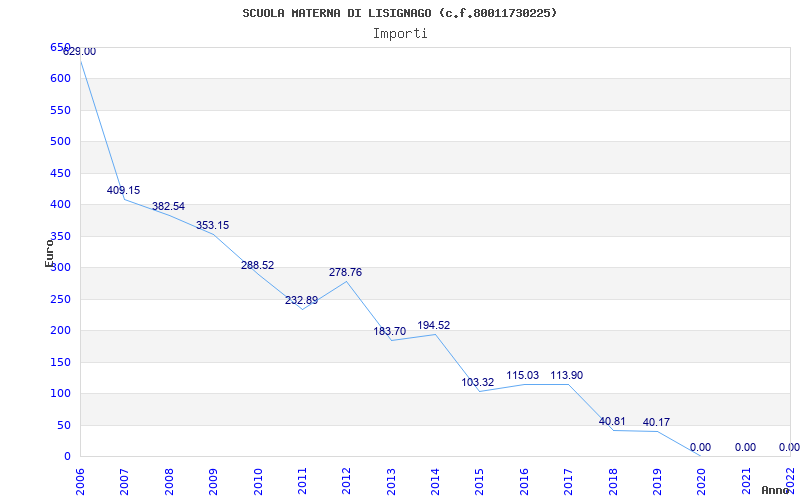Click the Anno axis label

pyautogui.click(x=776, y=490)
